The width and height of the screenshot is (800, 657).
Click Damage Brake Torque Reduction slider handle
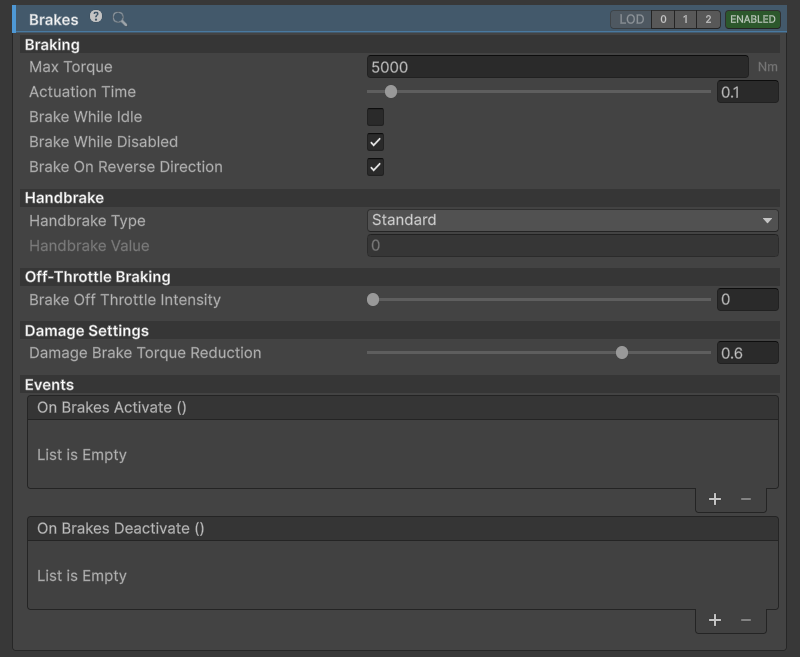(x=621, y=352)
